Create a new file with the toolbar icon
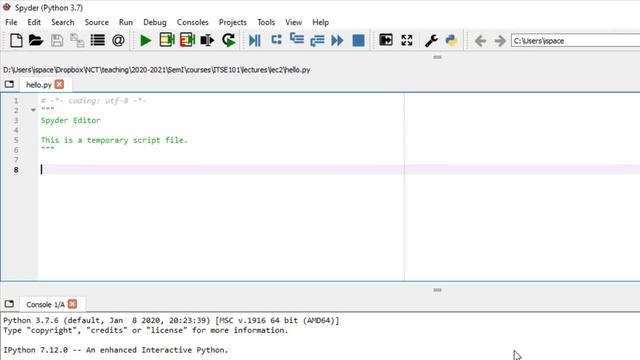Screen dimensions: 640x360 [16, 40]
